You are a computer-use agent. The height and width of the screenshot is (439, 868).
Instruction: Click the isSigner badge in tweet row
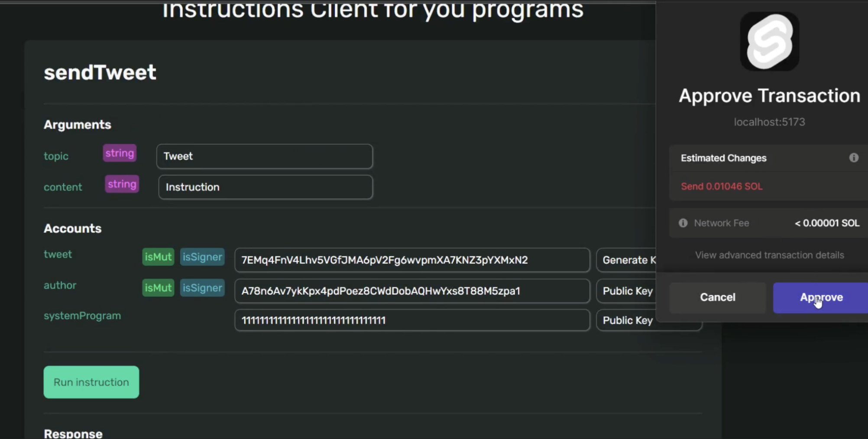(x=202, y=257)
